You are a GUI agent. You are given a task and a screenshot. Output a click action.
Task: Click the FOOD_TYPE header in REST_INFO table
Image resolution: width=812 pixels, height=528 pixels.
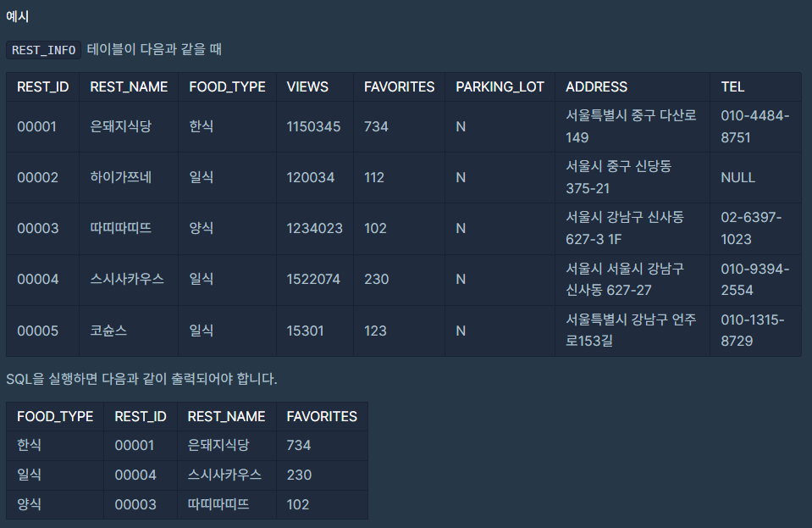227,87
